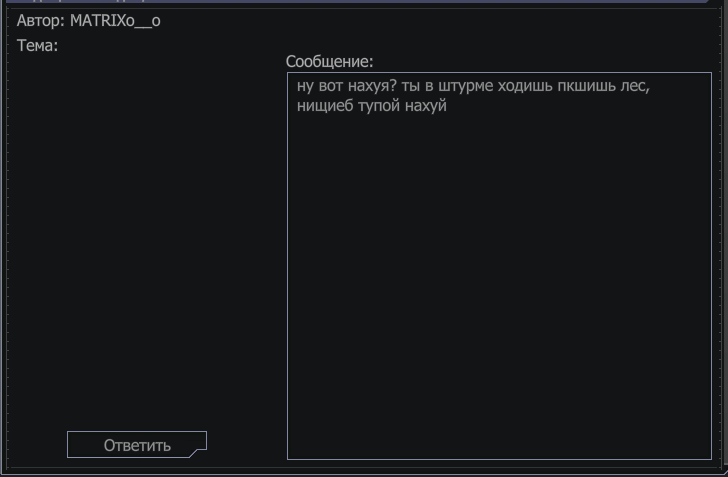This screenshot has height=477, width=728.
Task: Click the Ответить reply button
Action: (x=136, y=444)
